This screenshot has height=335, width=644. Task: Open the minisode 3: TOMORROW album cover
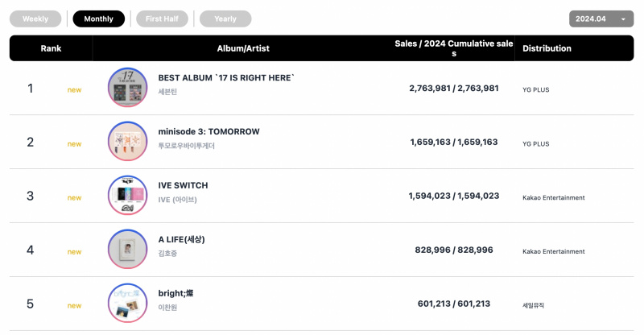127,141
